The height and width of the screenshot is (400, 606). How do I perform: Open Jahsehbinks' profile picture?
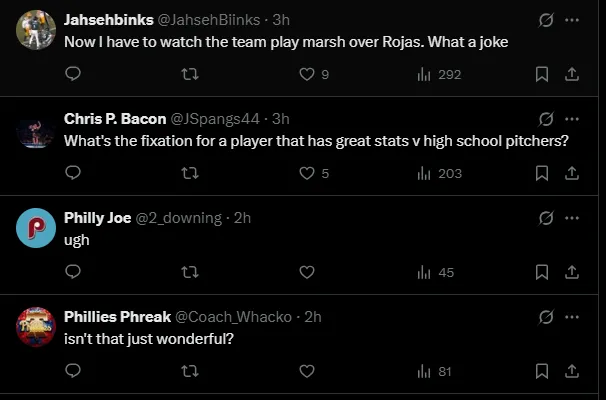[x=36, y=30]
